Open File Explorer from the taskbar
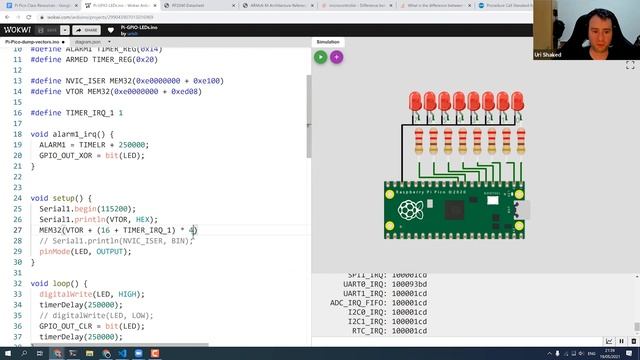 [89, 353]
